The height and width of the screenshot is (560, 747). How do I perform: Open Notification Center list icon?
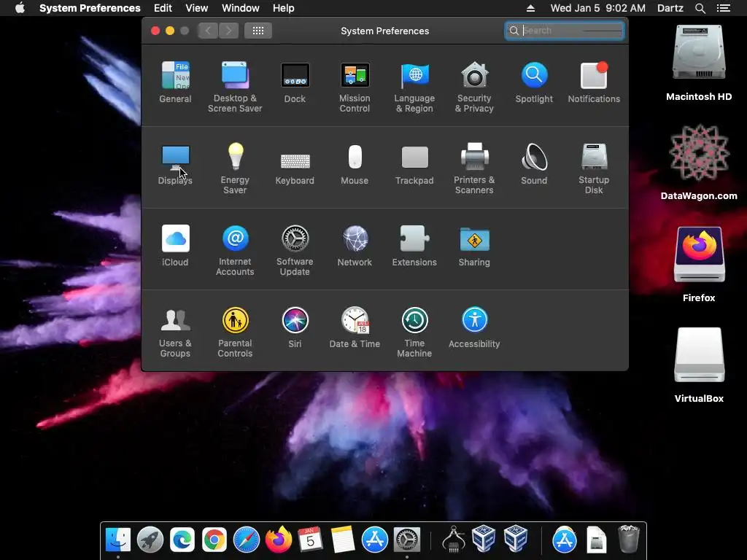(x=724, y=8)
